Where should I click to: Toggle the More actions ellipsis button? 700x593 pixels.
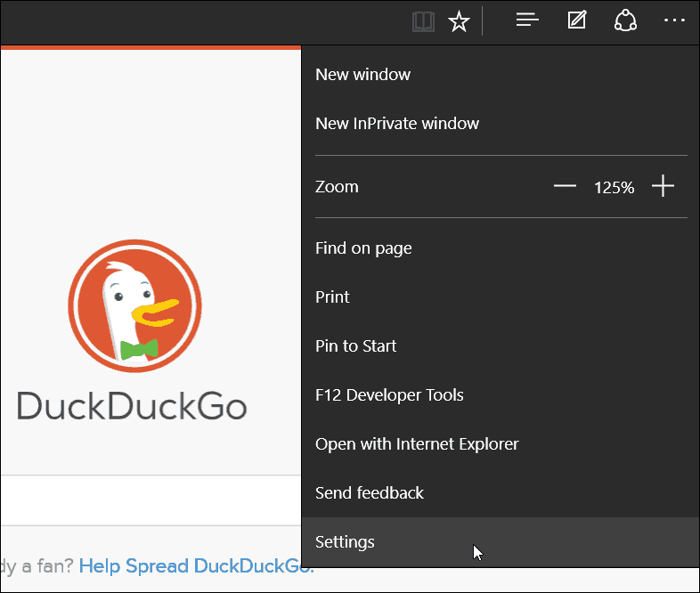674,20
